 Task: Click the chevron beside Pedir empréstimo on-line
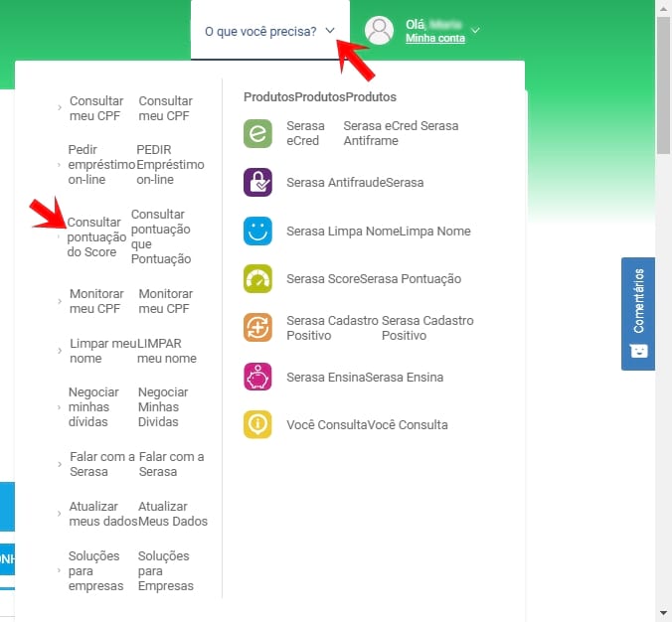(59, 165)
